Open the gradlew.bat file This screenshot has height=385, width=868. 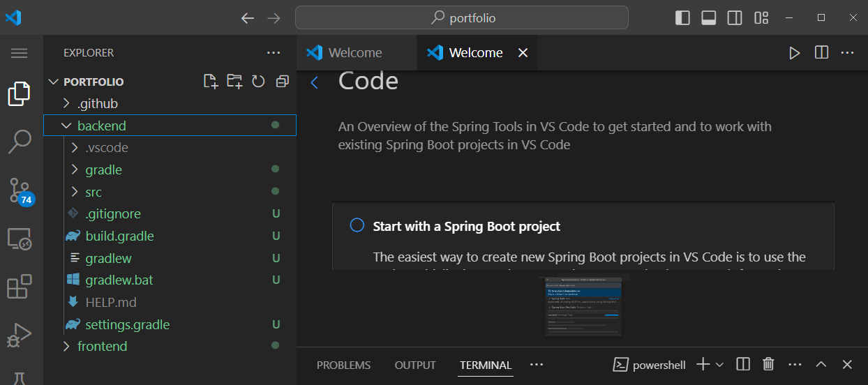pyautogui.click(x=170, y=280)
